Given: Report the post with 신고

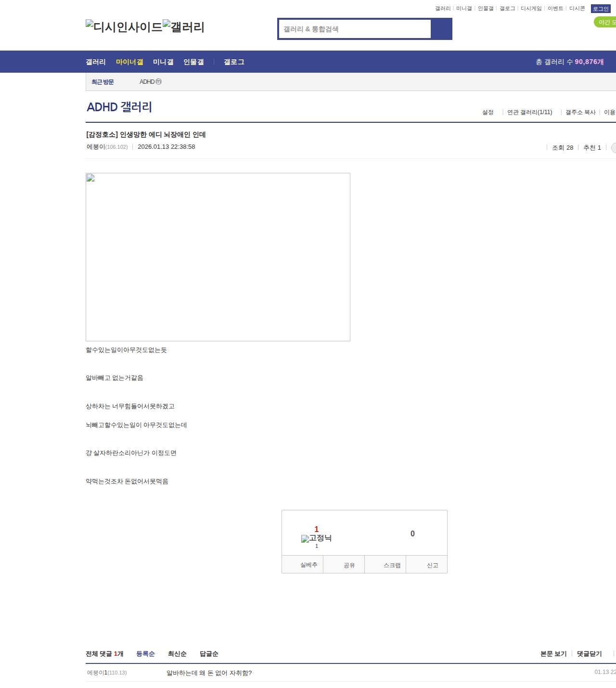Looking at the screenshot, I should click(432, 565).
